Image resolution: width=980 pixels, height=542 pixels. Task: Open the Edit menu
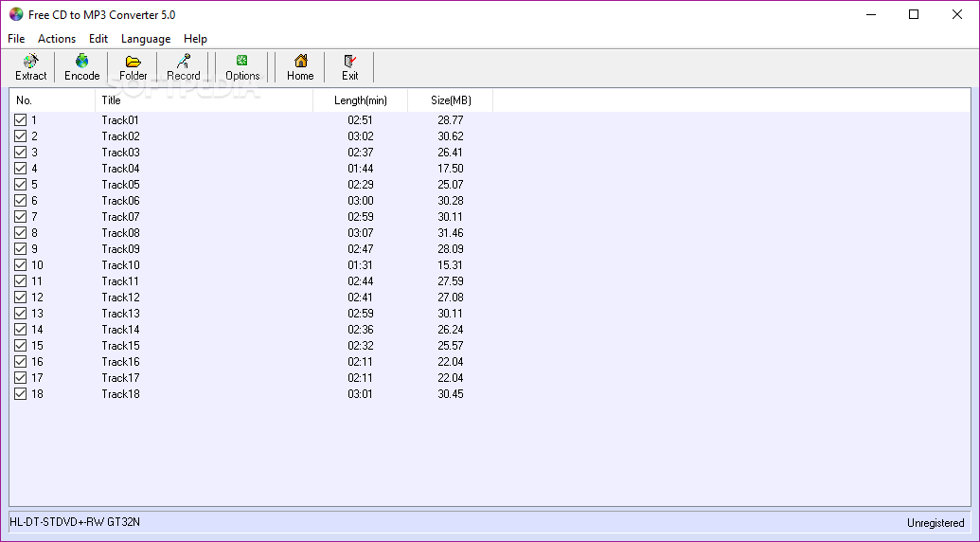[x=98, y=39]
